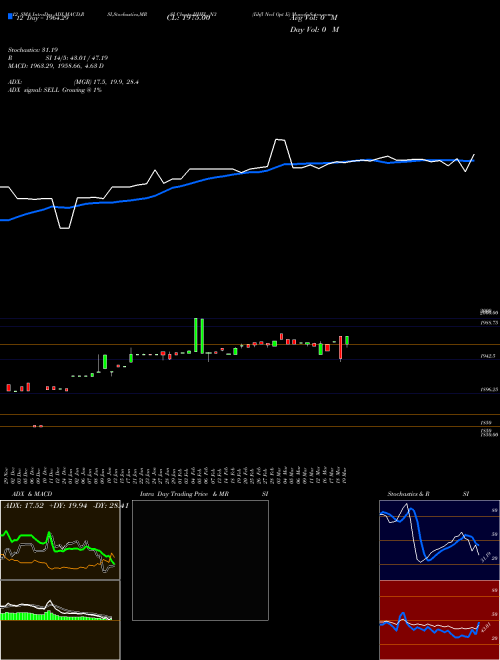Select the 'Stochastics: 31.19' reading
This screenshot has width=500, height=660.
(32, 50)
